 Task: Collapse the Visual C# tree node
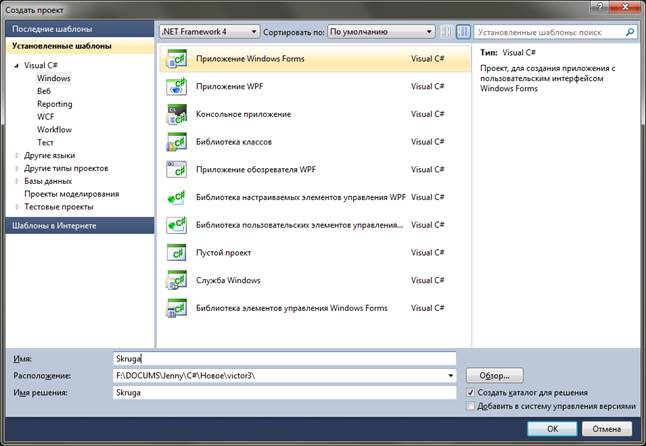[16, 66]
